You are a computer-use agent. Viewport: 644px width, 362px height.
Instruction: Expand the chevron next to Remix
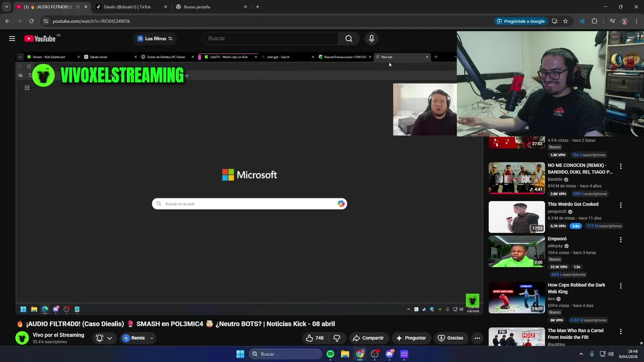[151, 338]
